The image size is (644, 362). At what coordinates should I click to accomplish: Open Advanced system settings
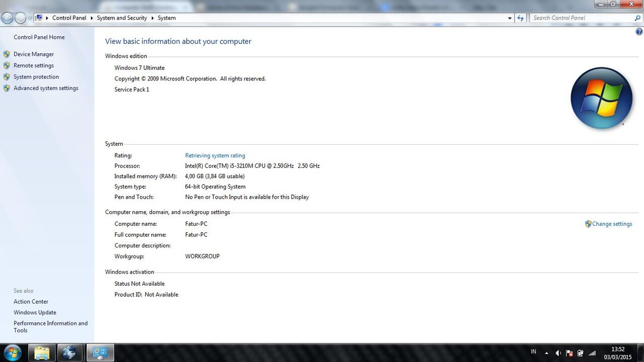coord(46,88)
